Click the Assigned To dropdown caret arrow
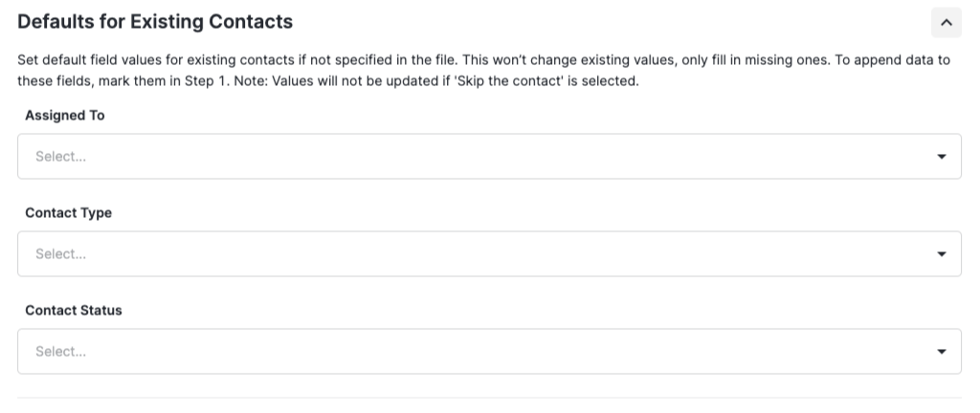 (x=942, y=157)
